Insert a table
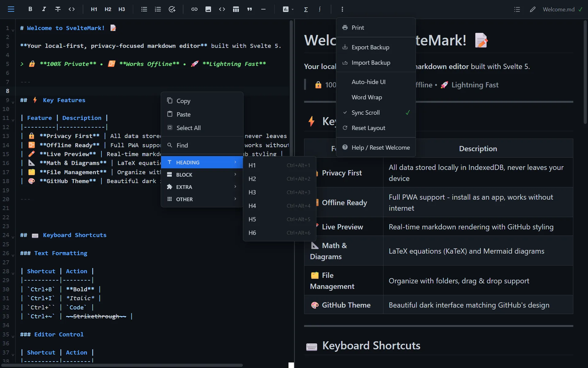 236,9
